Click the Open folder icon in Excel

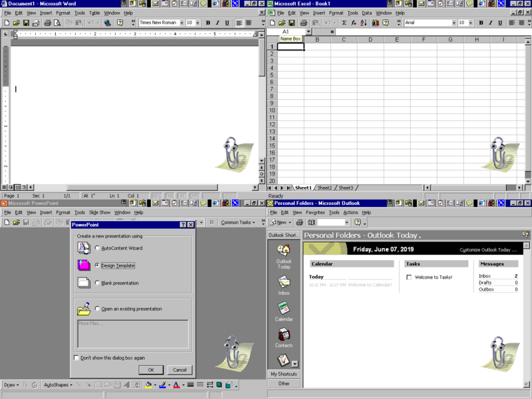point(282,23)
